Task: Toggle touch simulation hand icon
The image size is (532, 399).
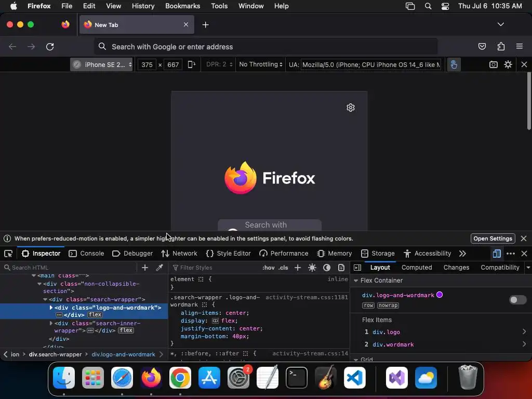Action: coord(454,64)
